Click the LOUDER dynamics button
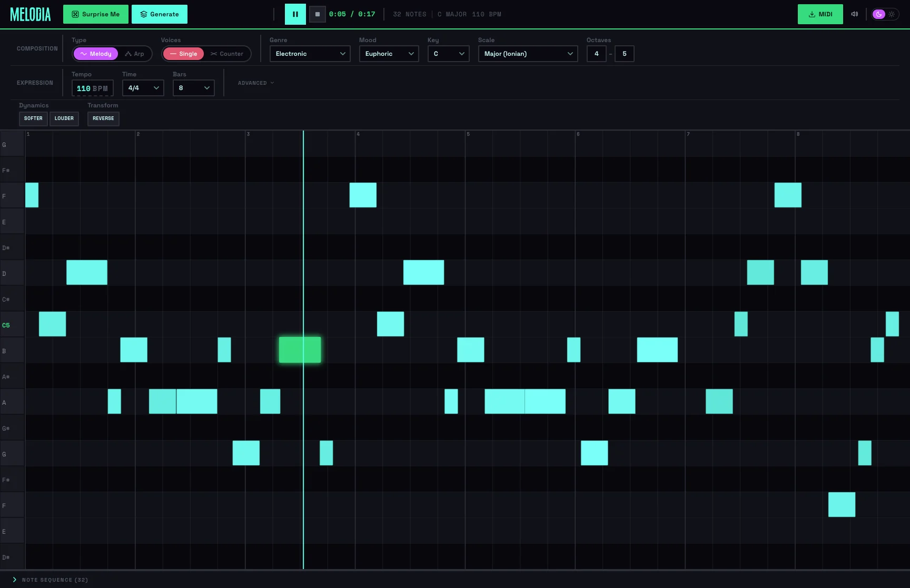The height and width of the screenshot is (588, 910). [64, 119]
